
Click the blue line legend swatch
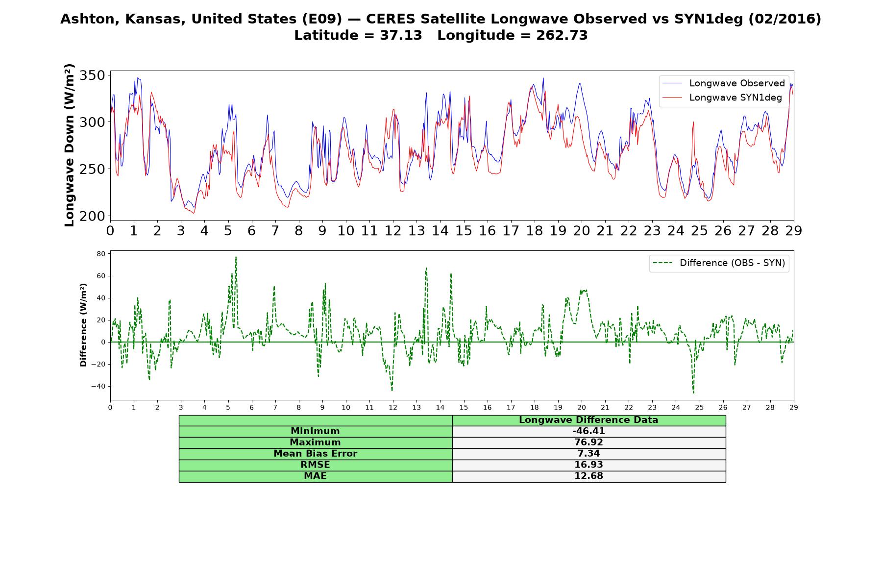click(x=672, y=84)
